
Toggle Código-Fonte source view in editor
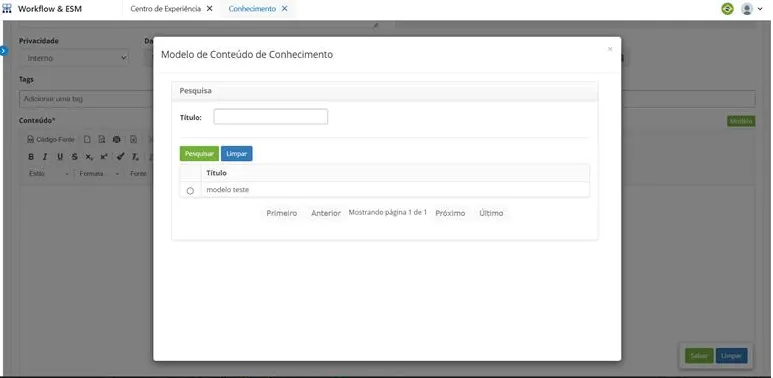[x=51, y=139]
